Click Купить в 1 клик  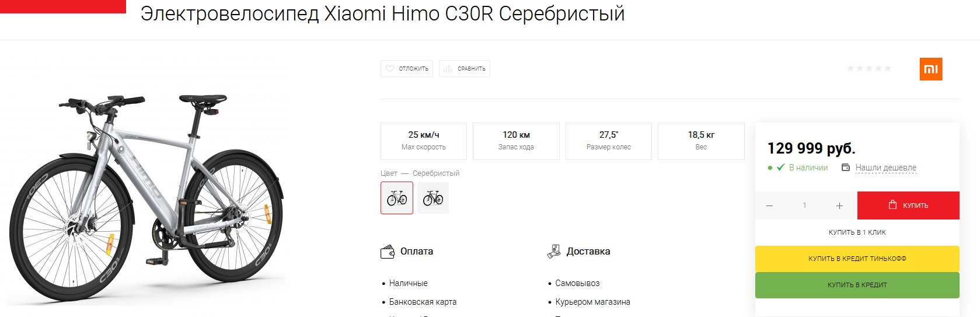click(857, 232)
